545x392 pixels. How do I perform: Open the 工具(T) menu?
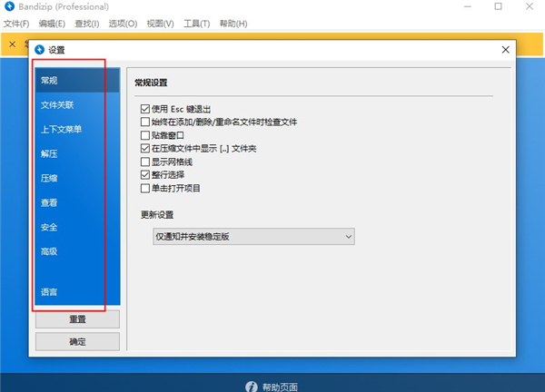197,24
